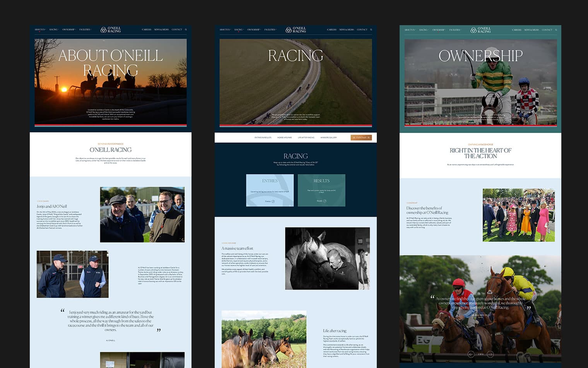Click the search icon on the About page navbar

click(x=186, y=29)
